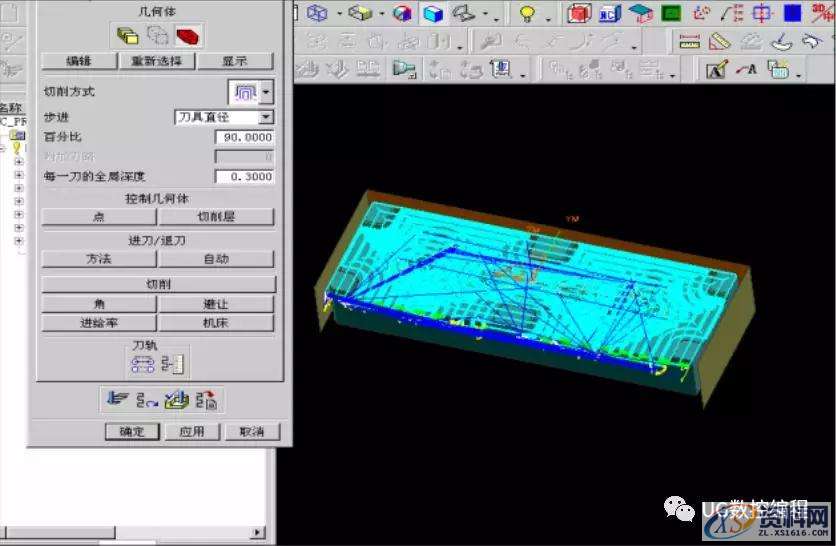Click the 避让 button
Viewport: 836px width, 546px height.
tap(216, 304)
